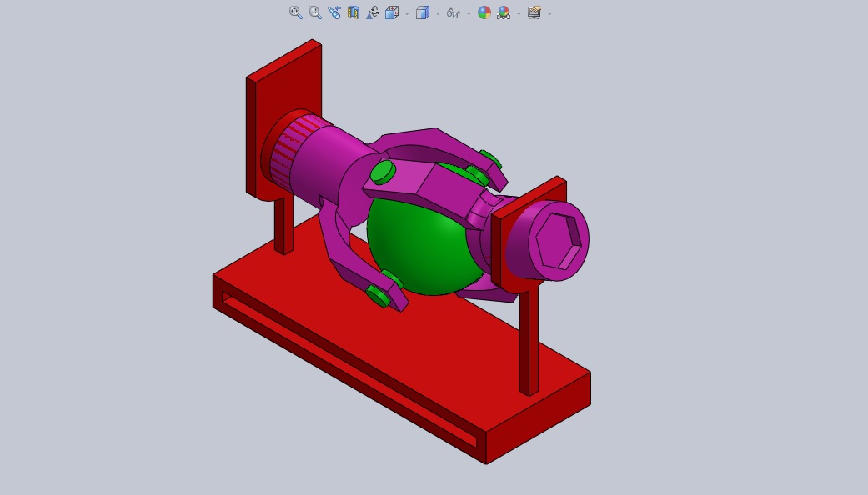Go back to the Previous View
Viewport: 868px width, 495px height.
(334, 12)
